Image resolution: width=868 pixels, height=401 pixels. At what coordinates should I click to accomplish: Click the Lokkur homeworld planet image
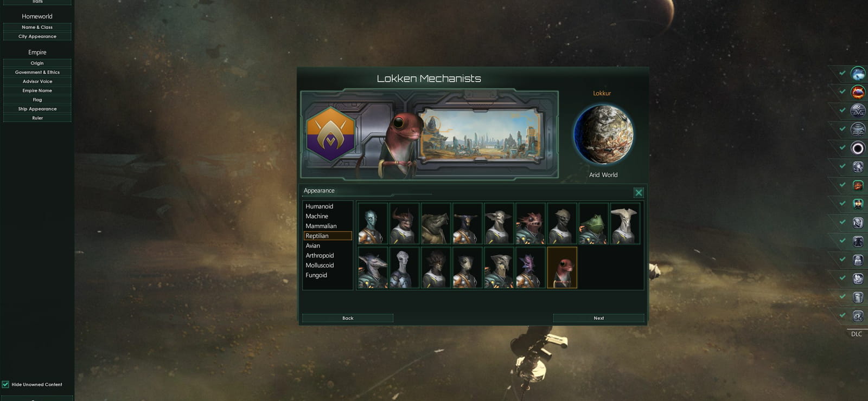603,134
